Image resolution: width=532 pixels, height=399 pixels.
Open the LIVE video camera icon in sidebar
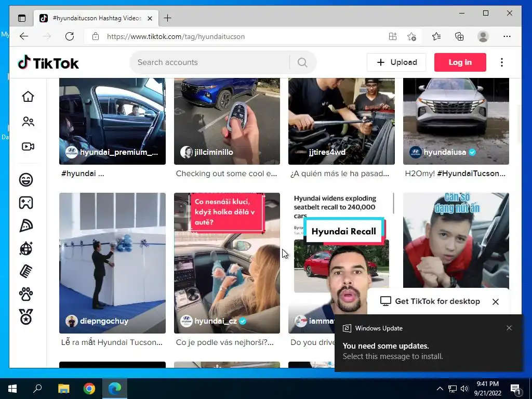[28, 147]
